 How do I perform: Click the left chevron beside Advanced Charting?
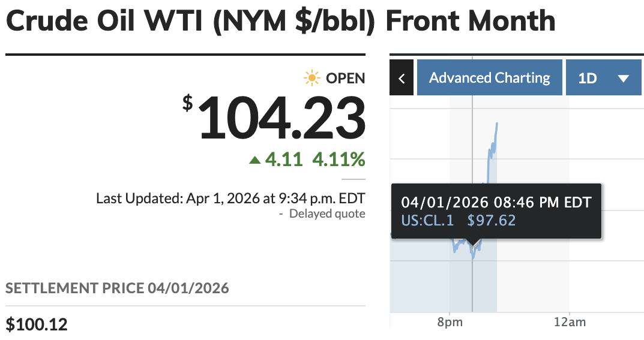[402, 78]
